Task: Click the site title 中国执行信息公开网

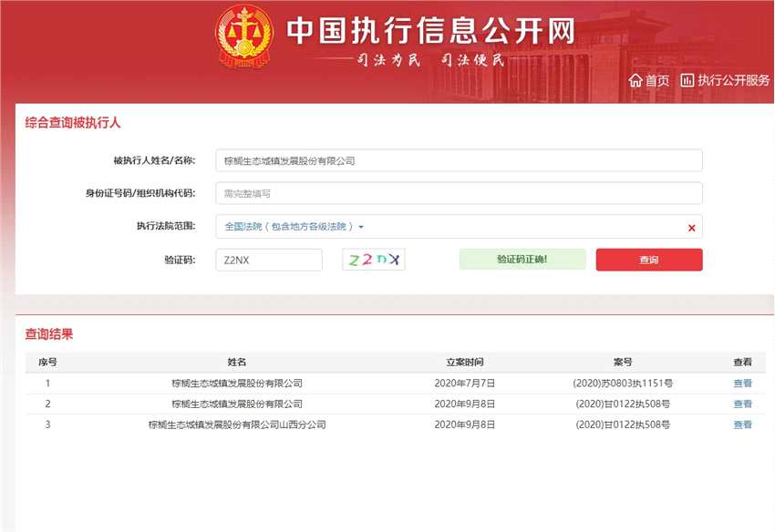Action: tap(431, 31)
